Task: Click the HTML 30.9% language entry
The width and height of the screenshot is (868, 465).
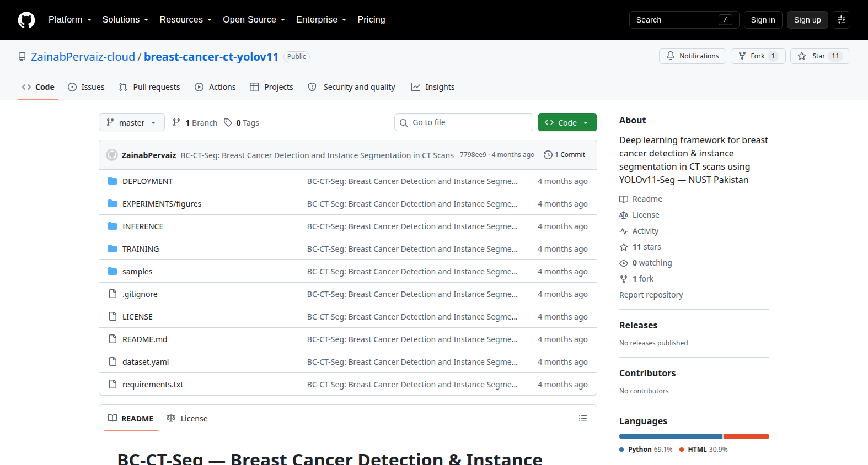Action: coord(704,450)
